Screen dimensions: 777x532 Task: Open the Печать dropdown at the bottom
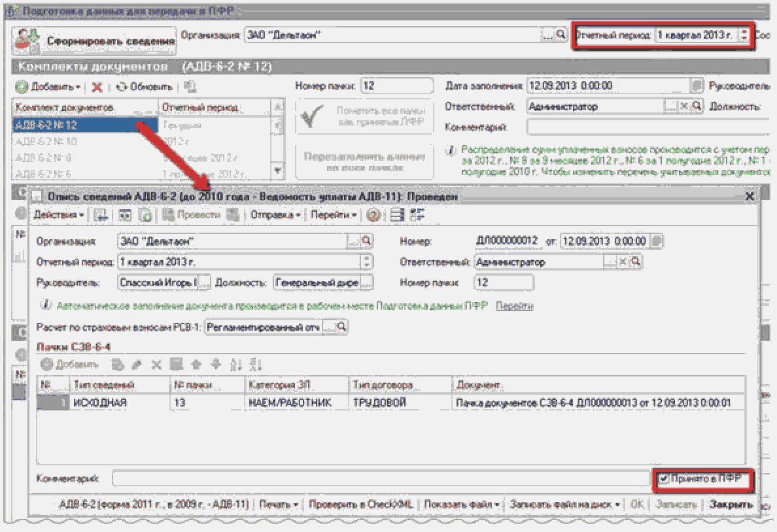(x=279, y=505)
